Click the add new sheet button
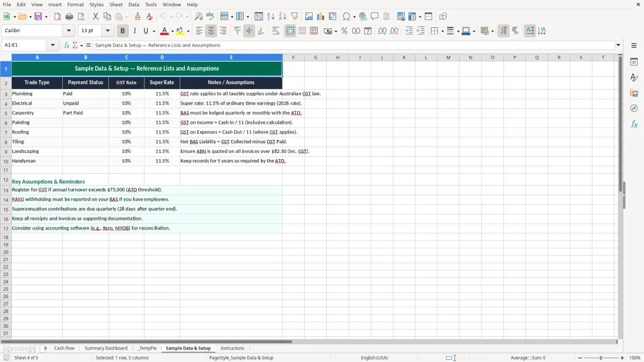The width and height of the screenshot is (644, 362). (45, 349)
